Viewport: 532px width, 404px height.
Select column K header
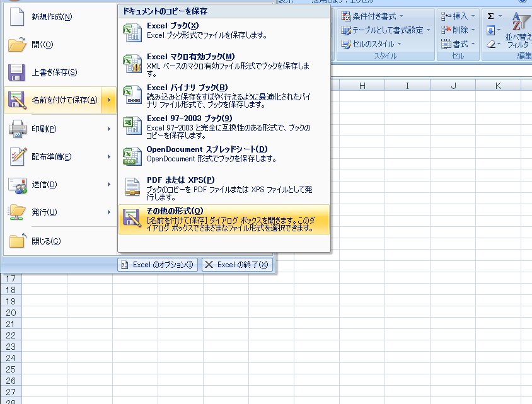pos(498,86)
